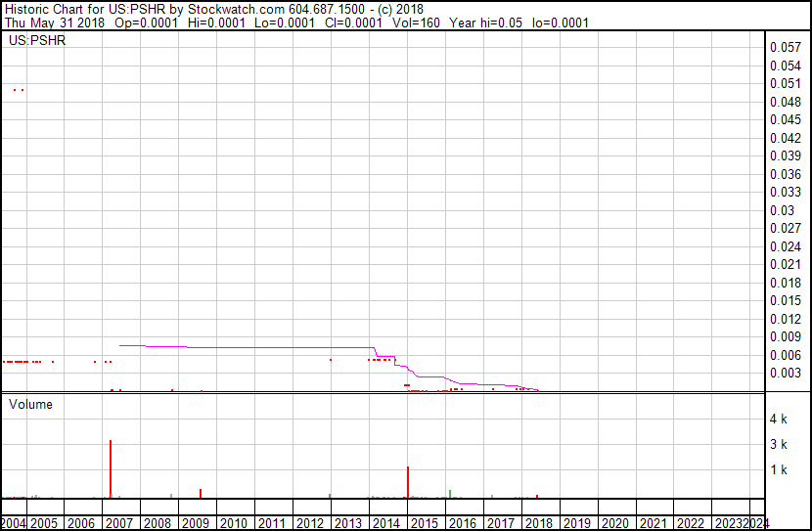Select the 2014 year label on timeline
The height and width of the screenshot is (531, 812).
pos(387,523)
